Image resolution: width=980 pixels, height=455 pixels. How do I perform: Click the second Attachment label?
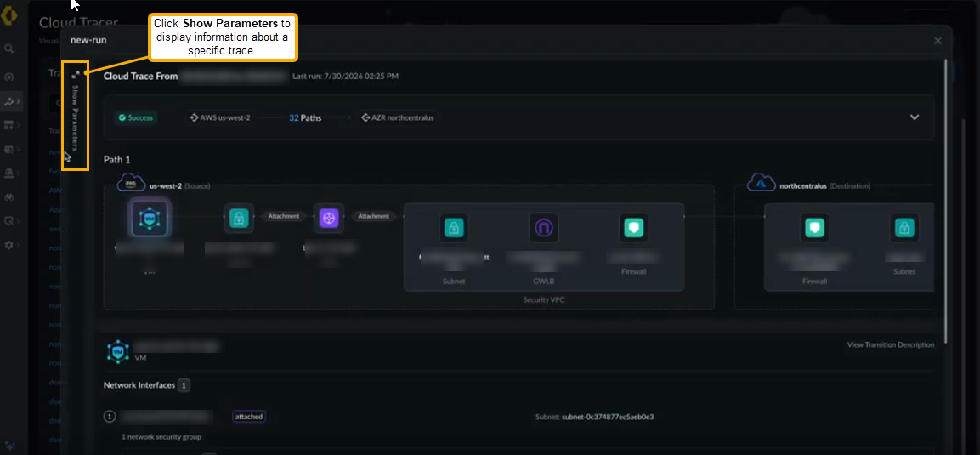pos(374,216)
